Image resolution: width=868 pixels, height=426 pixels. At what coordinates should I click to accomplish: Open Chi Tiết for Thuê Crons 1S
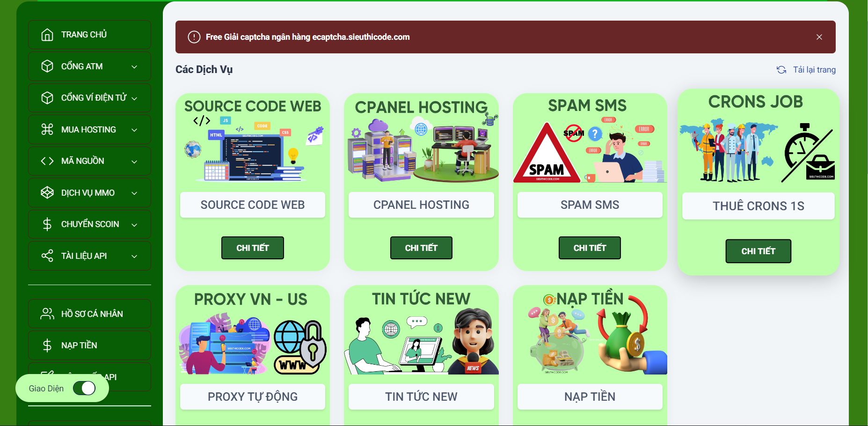758,251
